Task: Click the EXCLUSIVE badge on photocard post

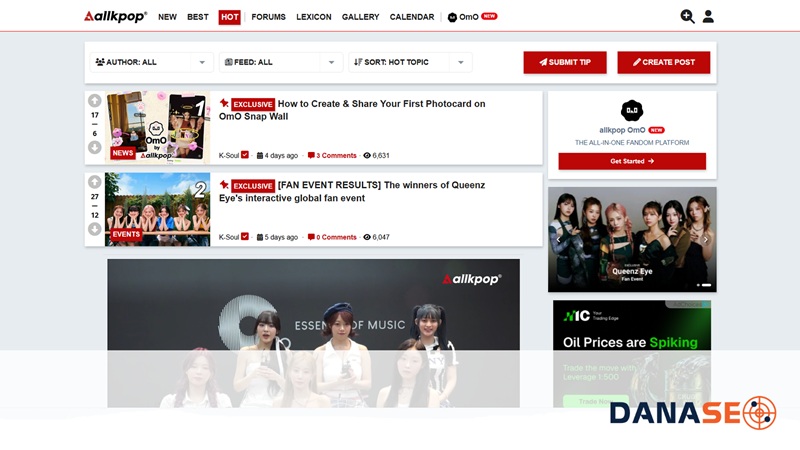Action: pos(253,104)
